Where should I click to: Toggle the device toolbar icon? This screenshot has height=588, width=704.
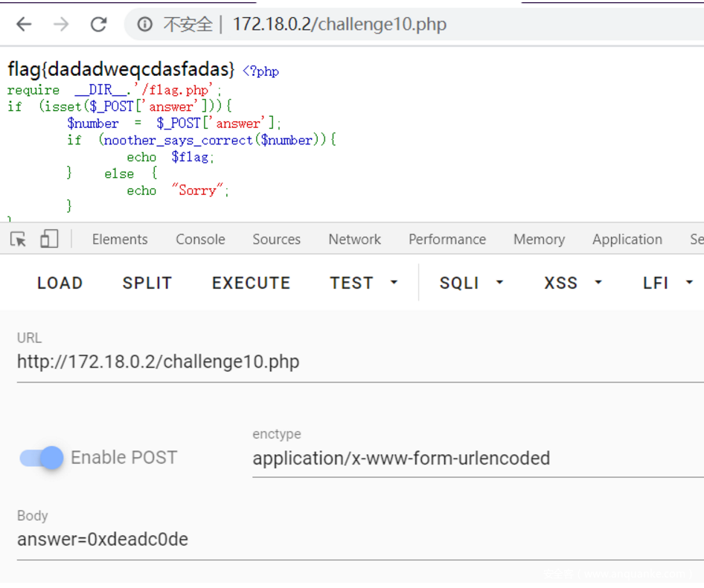pos(49,239)
